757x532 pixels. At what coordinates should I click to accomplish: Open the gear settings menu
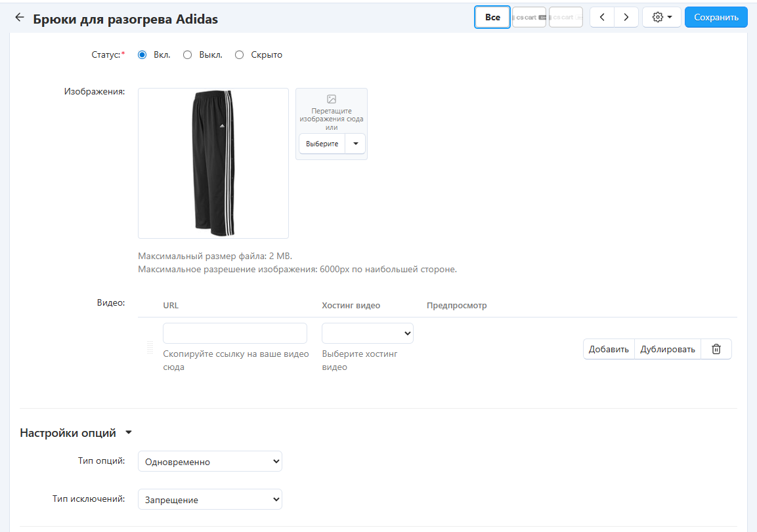click(x=661, y=17)
